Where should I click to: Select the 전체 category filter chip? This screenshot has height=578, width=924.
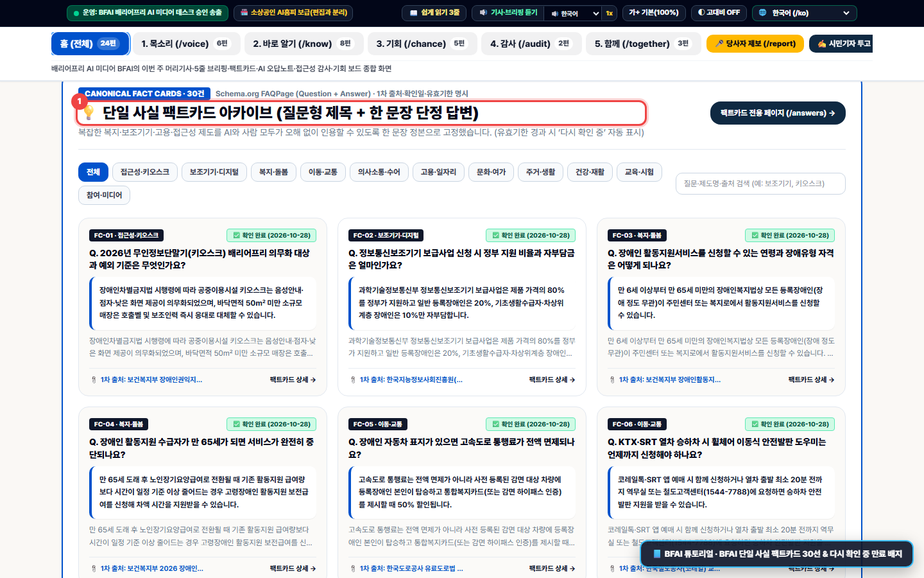(93, 172)
